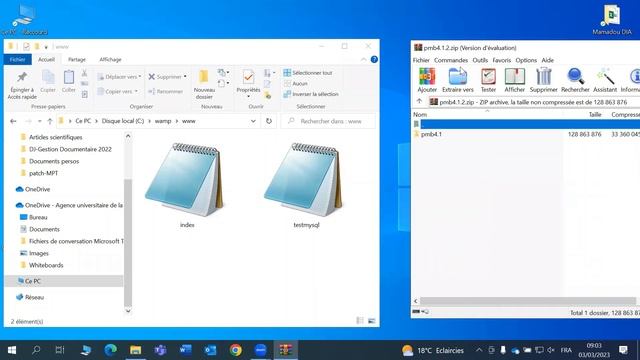The width and height of the screenshot is (640, 360).
Task: Switch to details view in Explorer status bar
Action: pyautogui.click(x=360, y=321)
